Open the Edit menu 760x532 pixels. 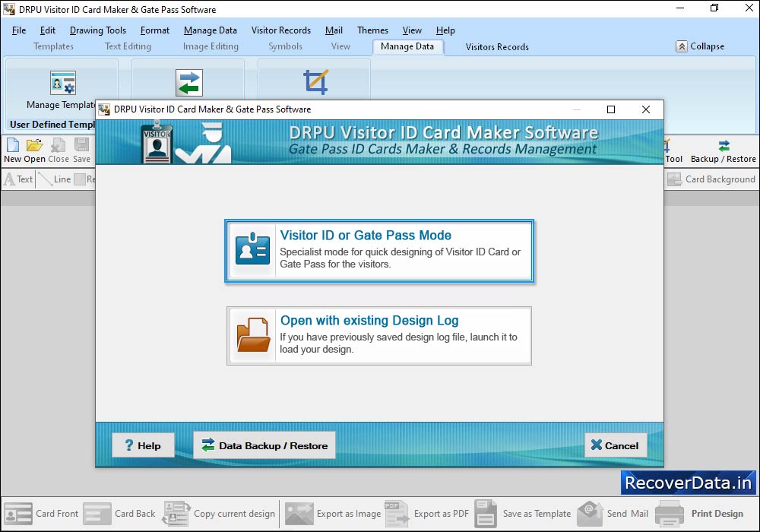click(x=47, y=30)
